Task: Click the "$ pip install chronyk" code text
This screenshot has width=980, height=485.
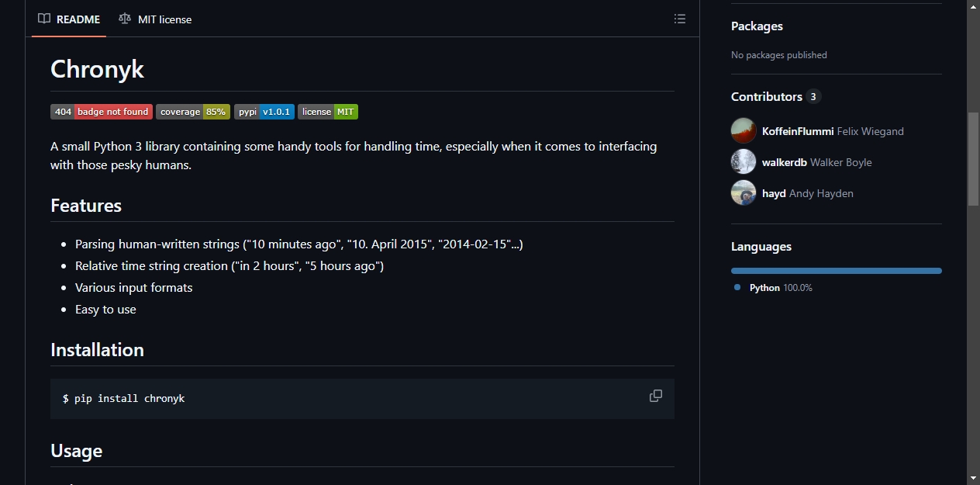Action: 123,398
